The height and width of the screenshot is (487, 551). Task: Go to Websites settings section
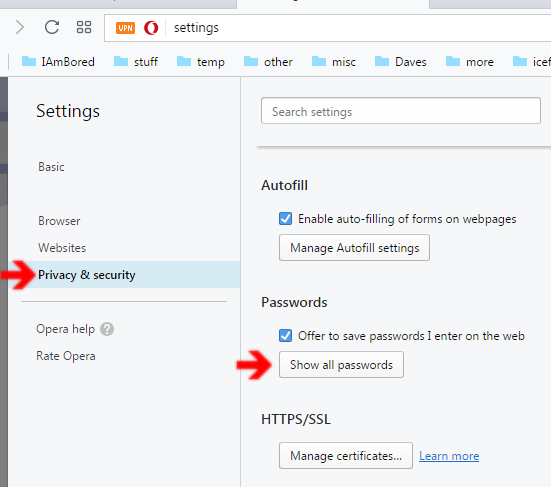[62, 248]
